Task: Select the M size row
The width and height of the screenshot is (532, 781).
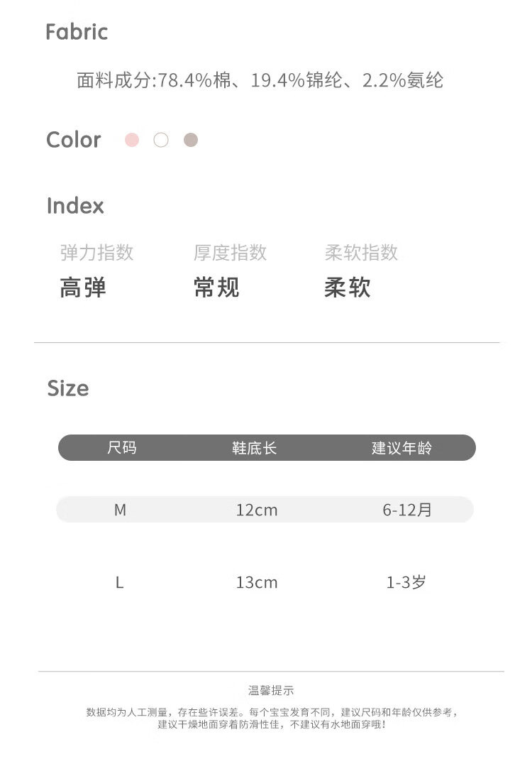Action: (265, 510)
